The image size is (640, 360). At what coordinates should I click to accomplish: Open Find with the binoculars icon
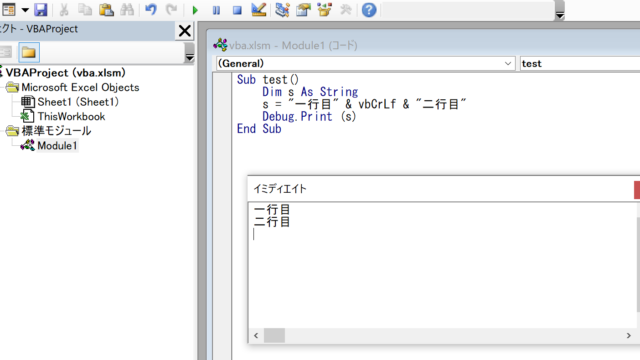coord(127,10)
